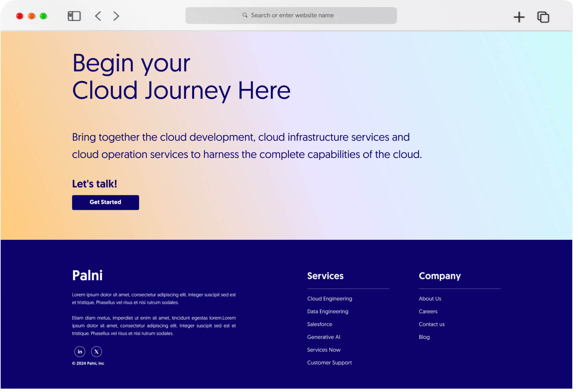The width and height of the screenshot is (579, 392).
Task: Go forward using the right arrow
Action: (x=116, y=16)
